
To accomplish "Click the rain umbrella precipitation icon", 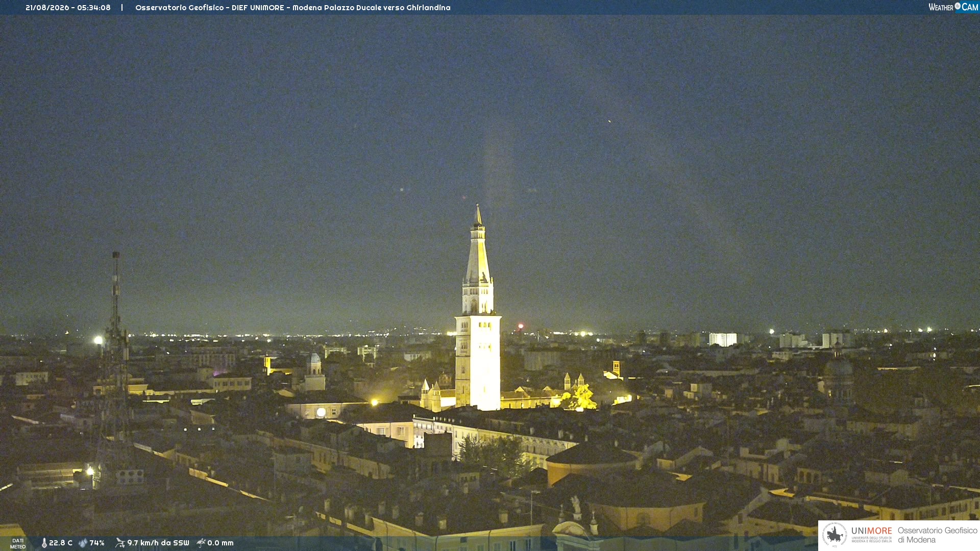I will pos(201,543).
